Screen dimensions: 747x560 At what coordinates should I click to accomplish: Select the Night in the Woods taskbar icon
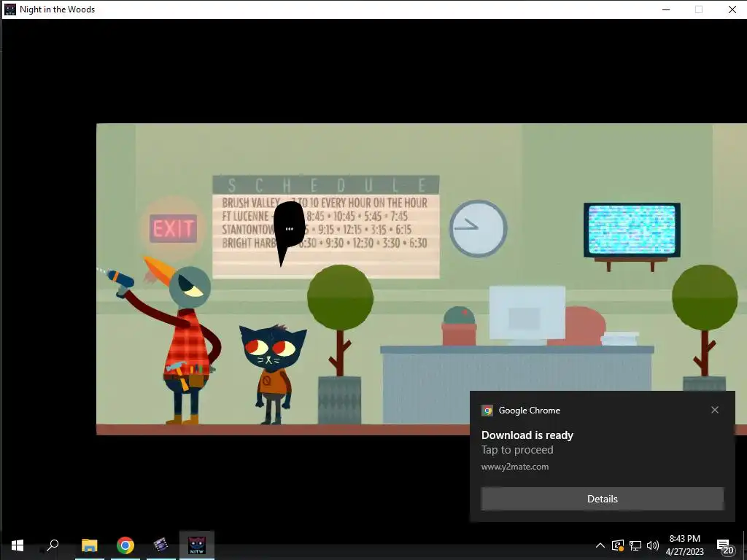click(x=197, y=545)
